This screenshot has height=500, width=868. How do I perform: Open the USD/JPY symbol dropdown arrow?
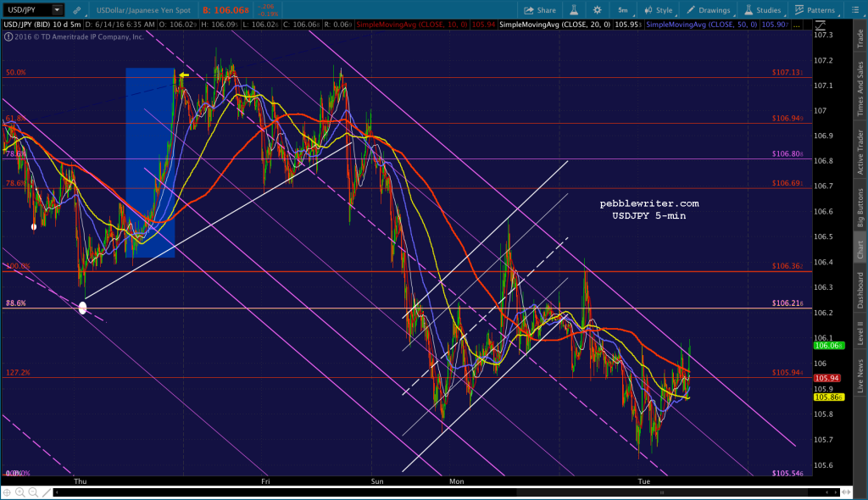(x=57, y=10)
